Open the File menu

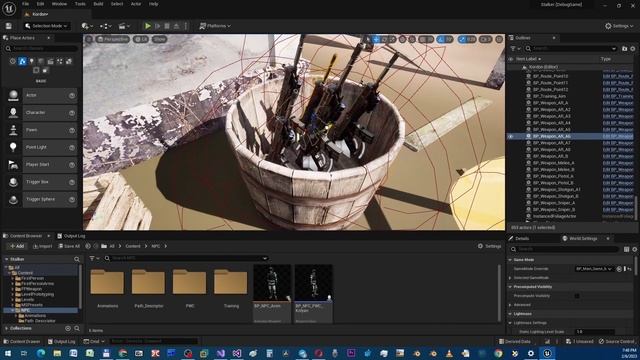[x=25, y=4]
